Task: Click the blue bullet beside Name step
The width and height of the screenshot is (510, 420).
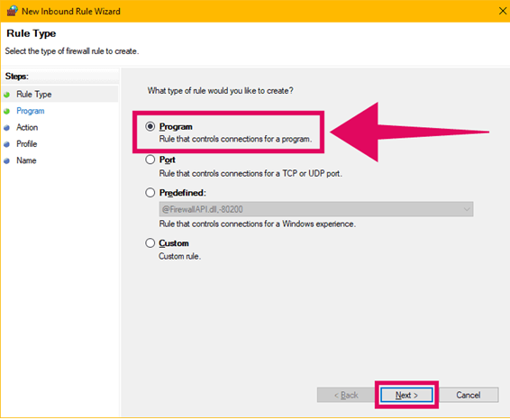Action: coord(7,160)
